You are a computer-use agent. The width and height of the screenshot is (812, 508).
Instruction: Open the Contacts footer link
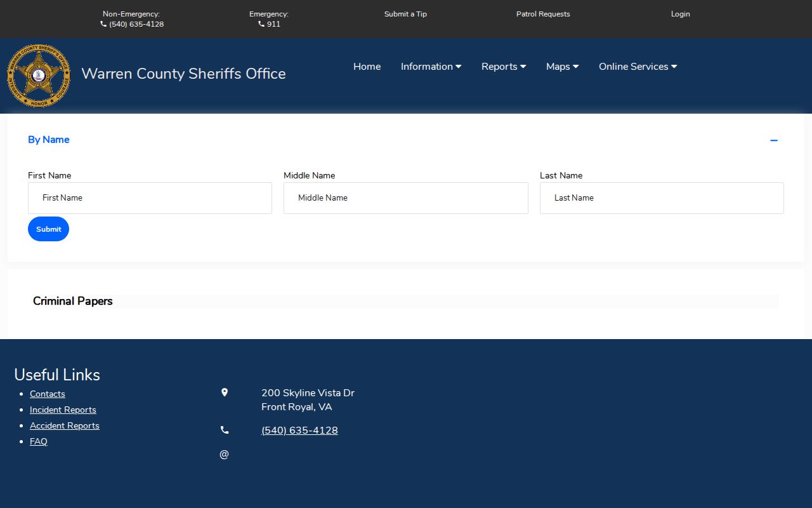point(48,394)
